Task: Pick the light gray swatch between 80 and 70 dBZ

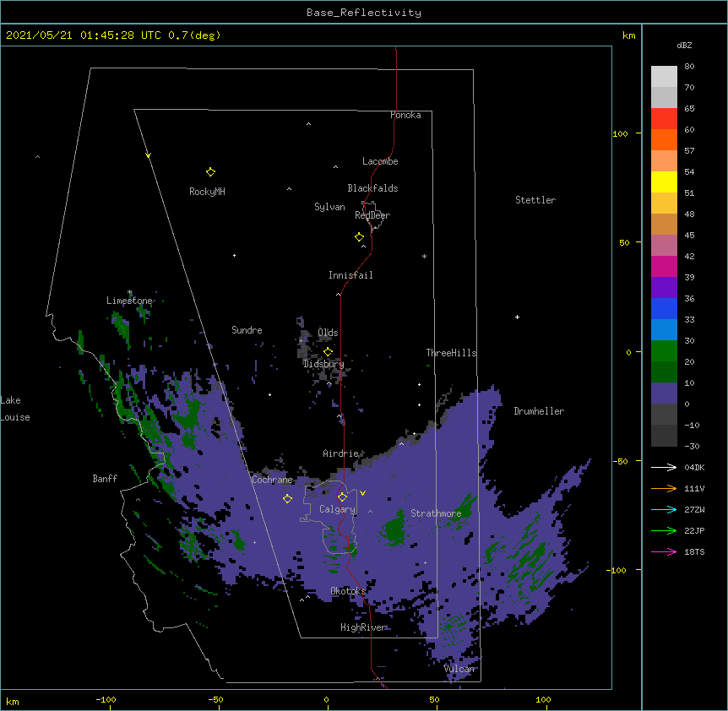Action: (x=664, y=77)
